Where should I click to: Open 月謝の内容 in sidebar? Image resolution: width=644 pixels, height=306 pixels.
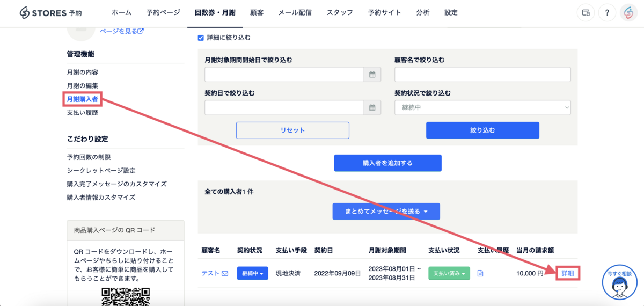(x=82, y=72)
